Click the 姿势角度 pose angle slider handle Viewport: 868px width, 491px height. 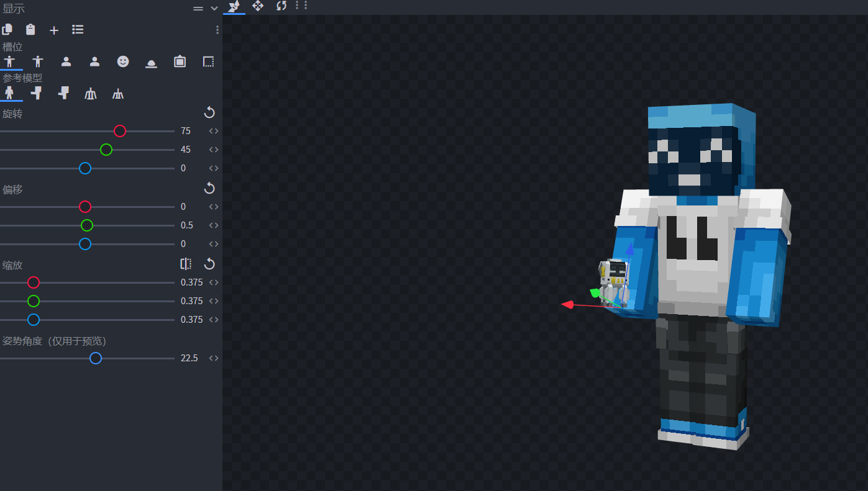pyautogui.click(x=95, y=358)
